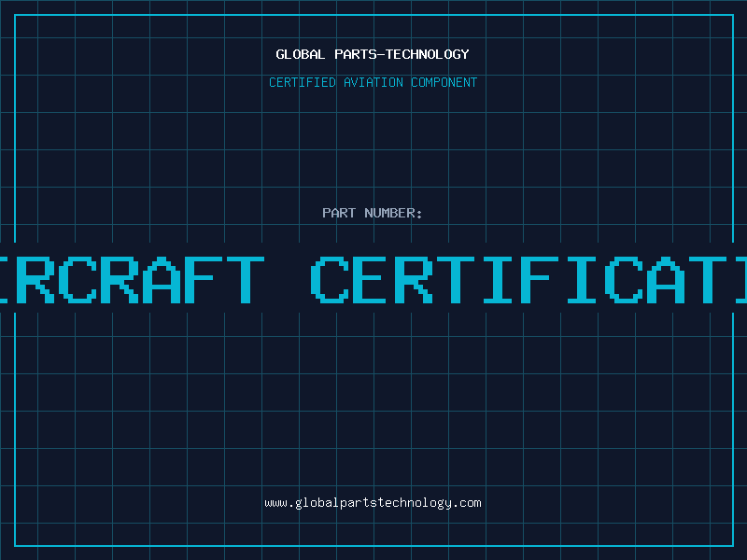This screenshot has height=560, width=747.
Task: Click the word PART in the label
Action: click(x=340, y=213)
